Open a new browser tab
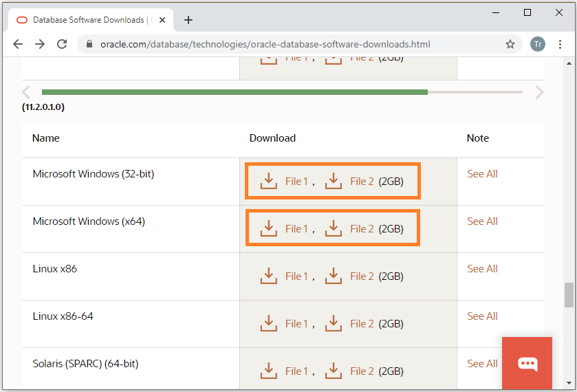 188,20
